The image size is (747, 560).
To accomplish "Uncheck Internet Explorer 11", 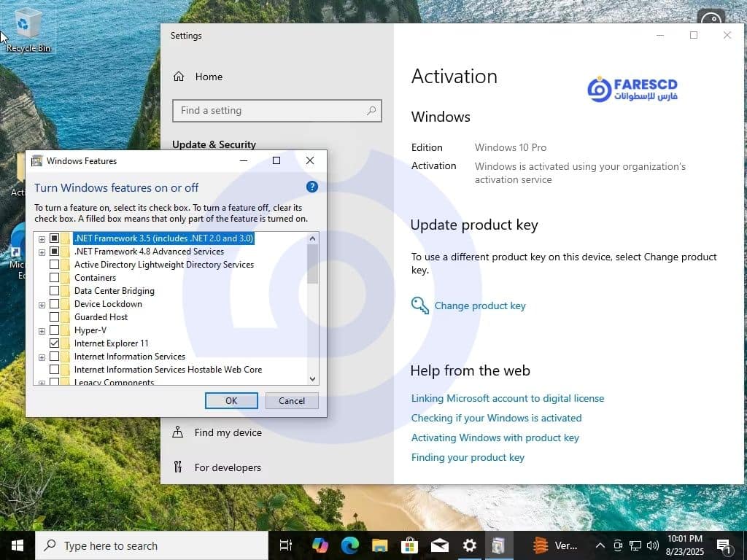I will pos(54,343).
